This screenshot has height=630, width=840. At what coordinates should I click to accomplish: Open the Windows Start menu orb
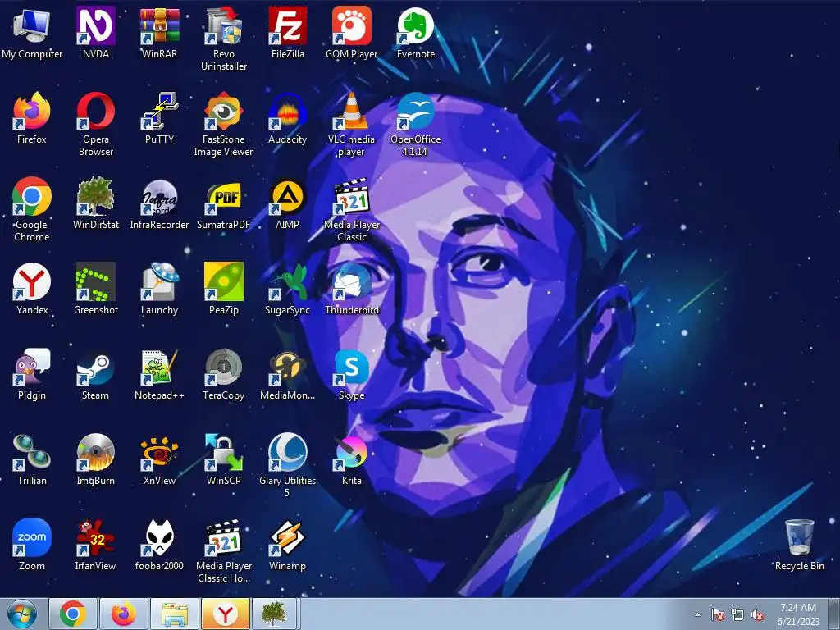(22, 614)
